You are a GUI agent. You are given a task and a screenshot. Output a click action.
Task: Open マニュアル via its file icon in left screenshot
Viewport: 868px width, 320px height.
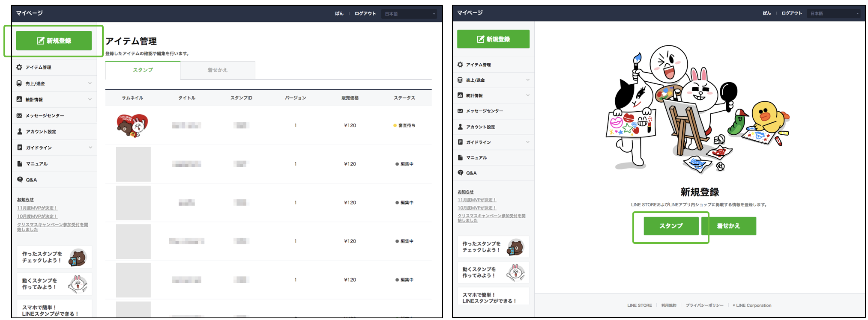tap(19, 164)
